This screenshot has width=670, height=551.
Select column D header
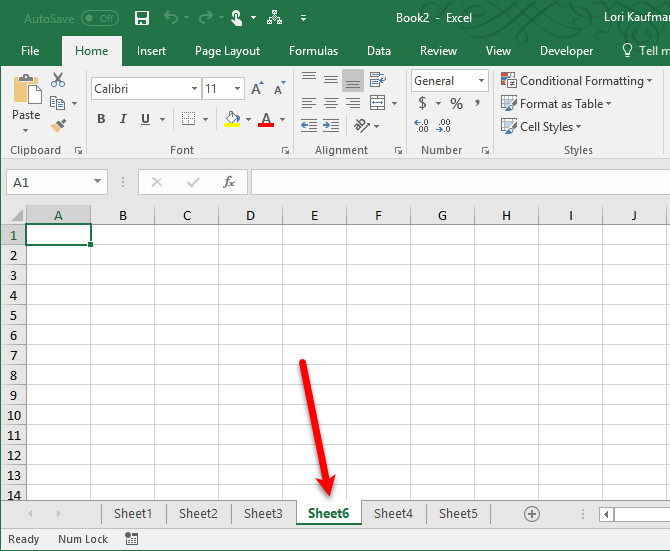click(250, 215)
